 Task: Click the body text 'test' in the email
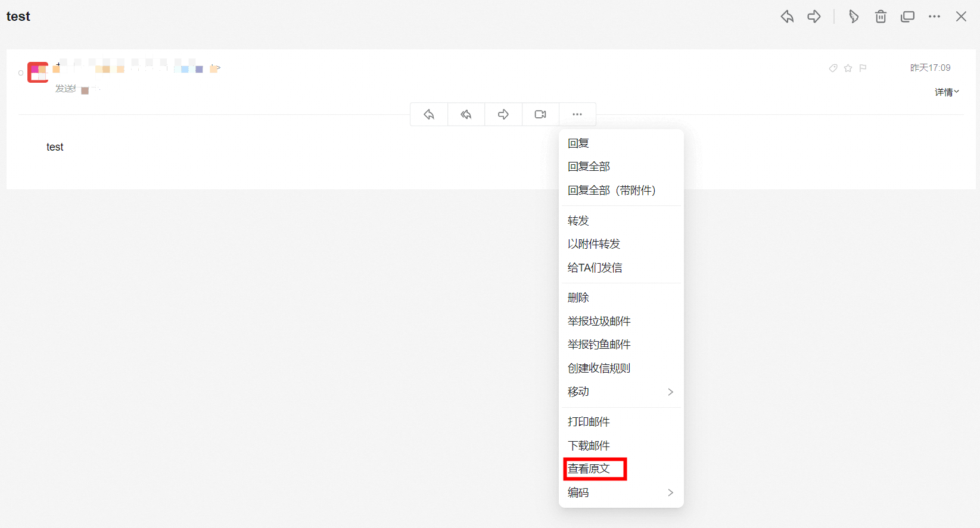point(55,147)
